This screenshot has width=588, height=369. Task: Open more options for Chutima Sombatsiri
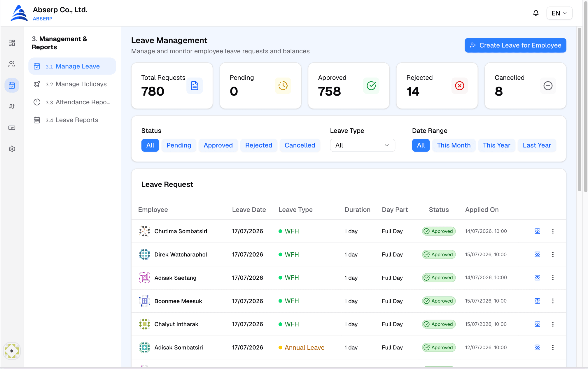[x=553, y=231]
